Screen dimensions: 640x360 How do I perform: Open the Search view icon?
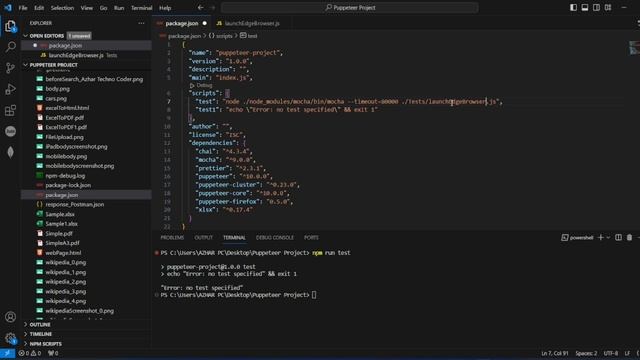(11, 47)
